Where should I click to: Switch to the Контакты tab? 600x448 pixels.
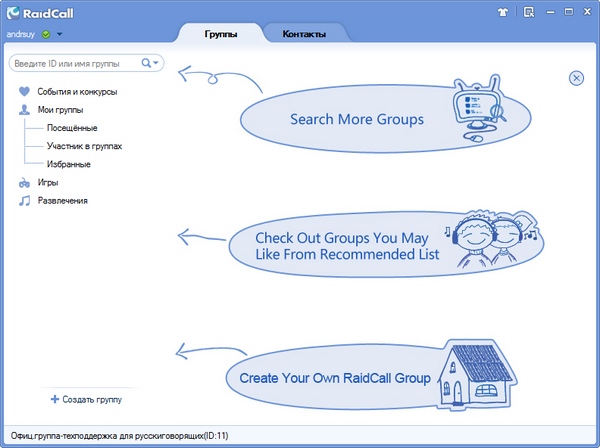pyautogui.click(x=303, y=33)
